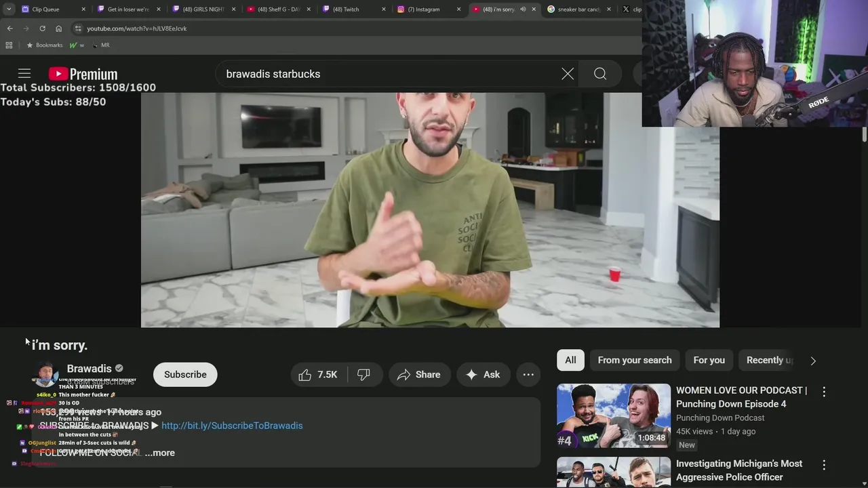Viewport: 868px width, 488px height.
Task: Select the 'For you' filter chip
Action: [709, 361]
